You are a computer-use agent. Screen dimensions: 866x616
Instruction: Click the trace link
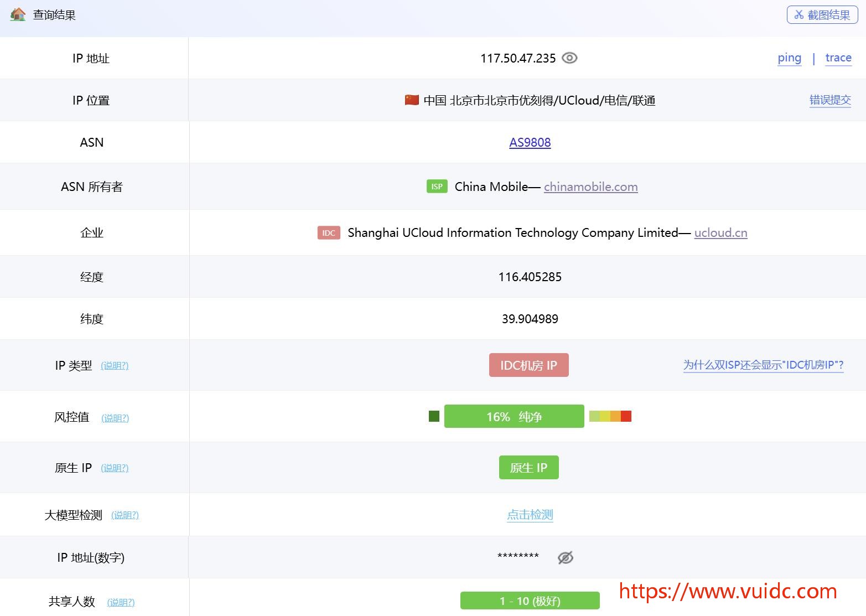pyautogui.click(x=838, y=58)
